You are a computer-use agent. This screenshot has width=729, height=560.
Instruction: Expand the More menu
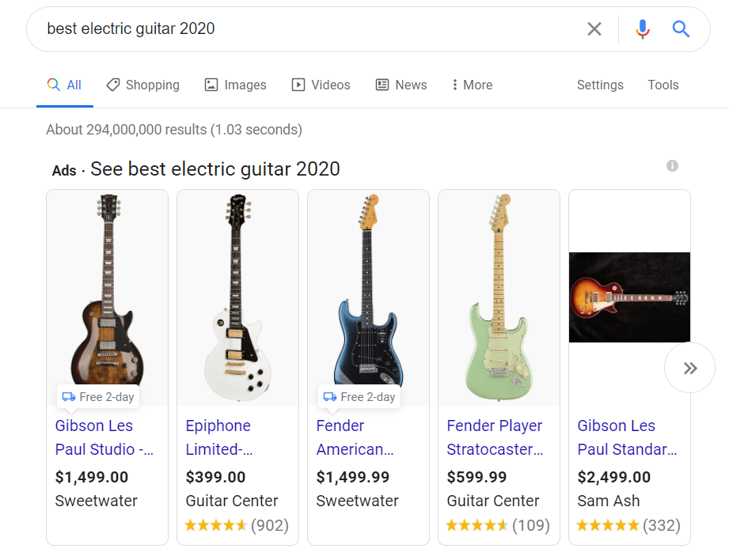point(472,85)
